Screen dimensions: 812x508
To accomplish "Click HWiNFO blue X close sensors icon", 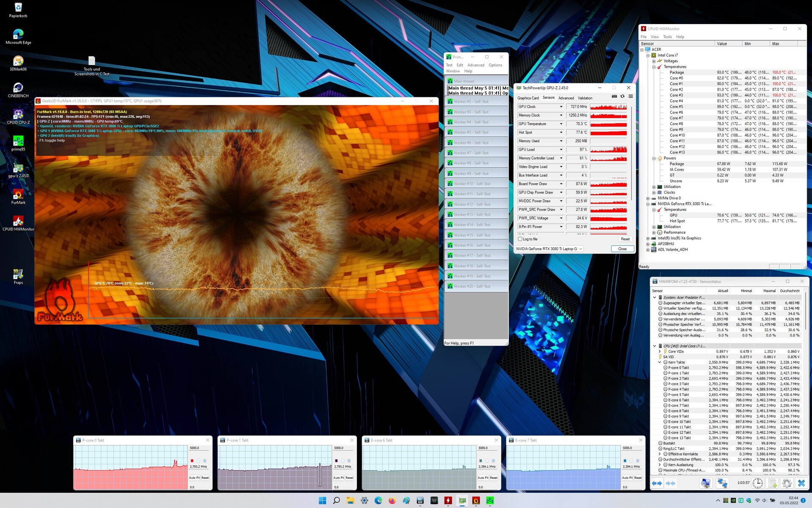I will [x=801, y=483].
